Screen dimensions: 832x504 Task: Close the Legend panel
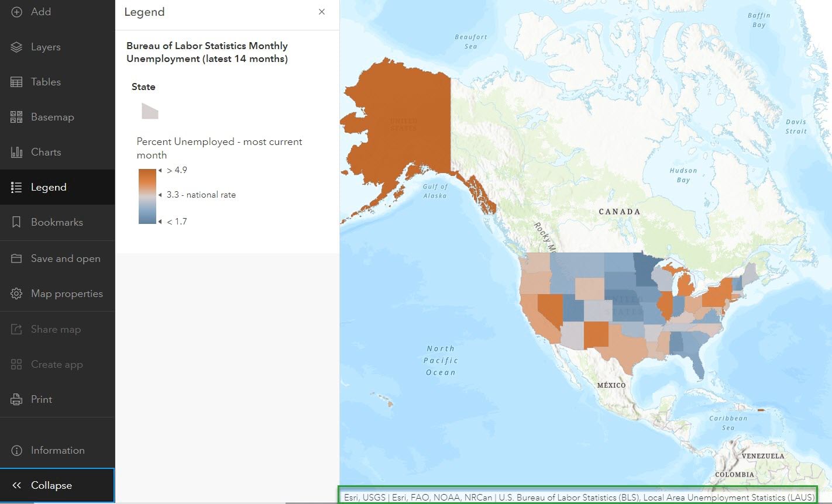click(x=322, y=12)
